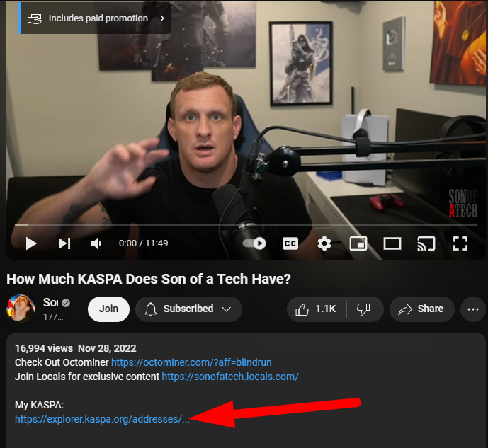This screenshot has height=448, width=488.
Task: Open the paid promotion notice
Action: pos(94,18)
